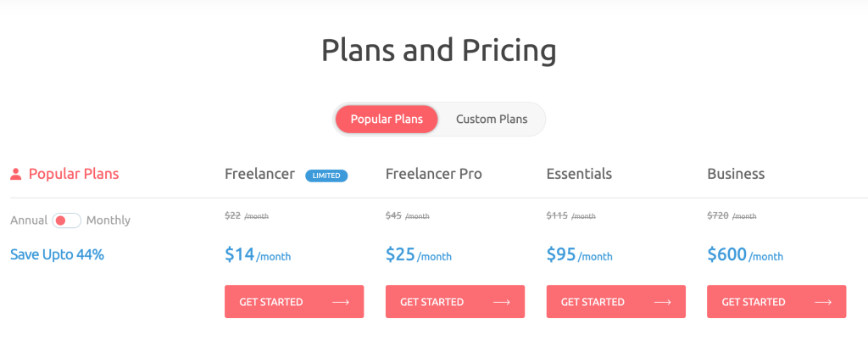Select the Popular Plans pill tab
The height and width of the screenshot is (340, 868).
[x=387, y=119]
